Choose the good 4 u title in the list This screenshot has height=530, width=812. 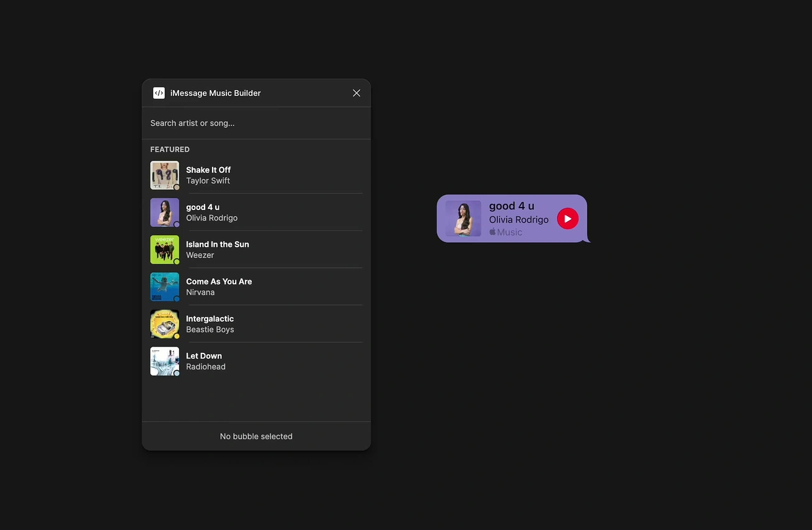coord(203,207)
